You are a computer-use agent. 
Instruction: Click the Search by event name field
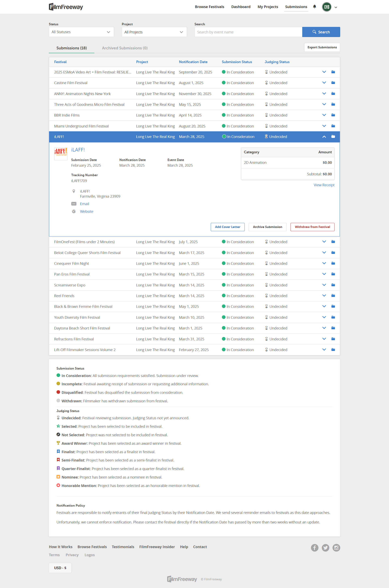[x=248, y=32]
